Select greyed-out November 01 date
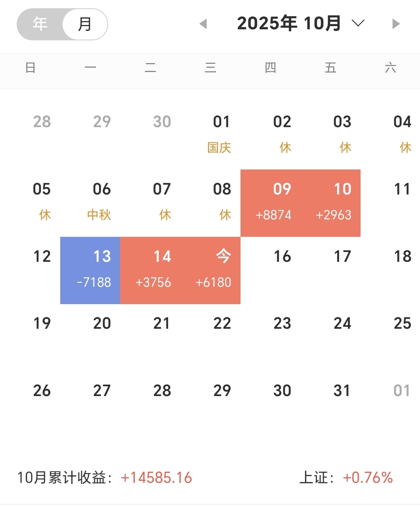This screenshot has width=420, height=505. [x=390, y=405]
